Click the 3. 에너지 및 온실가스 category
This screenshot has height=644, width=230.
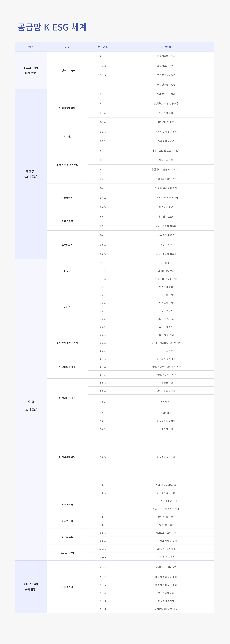[x=67, y=165]
